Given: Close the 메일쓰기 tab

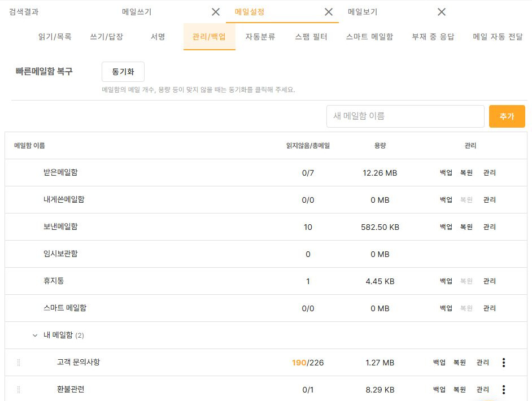Looking at the screenshot, I should click(215, 12).
